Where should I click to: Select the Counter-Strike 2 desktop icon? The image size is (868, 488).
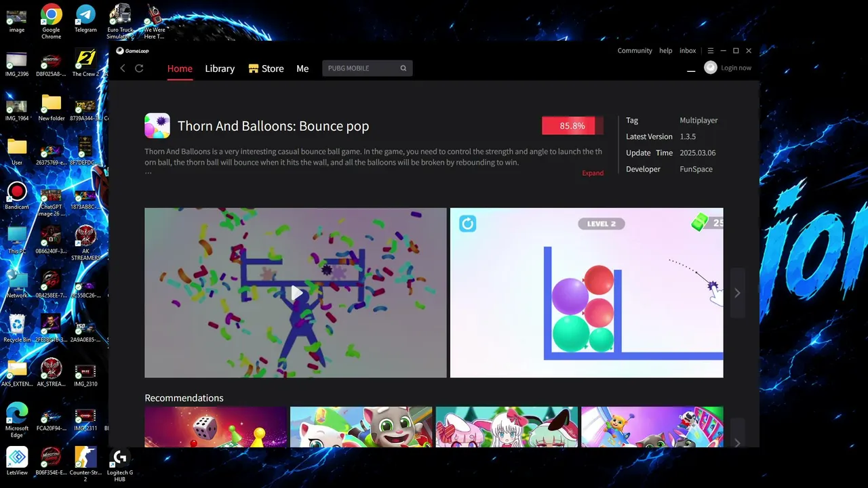tap(85, 465)
